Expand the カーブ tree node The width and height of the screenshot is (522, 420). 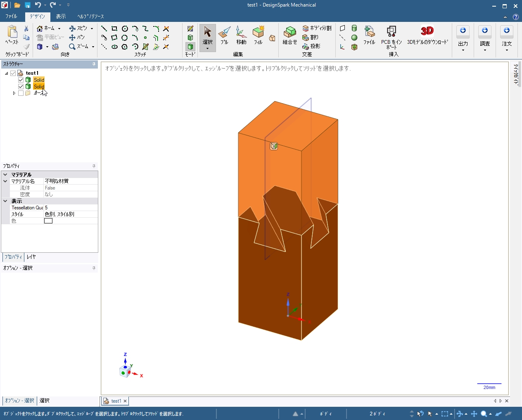(14, 93)
